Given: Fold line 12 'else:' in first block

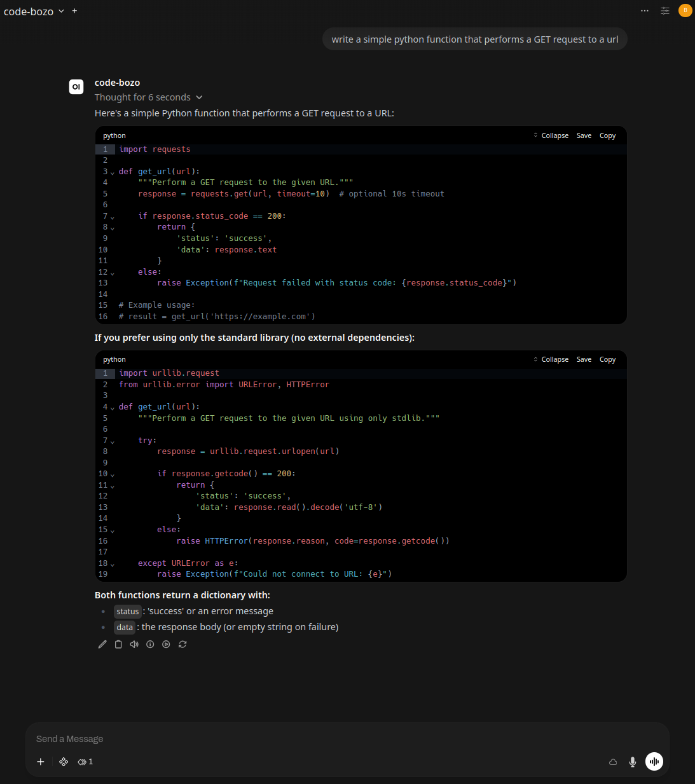Looking at the screenshot, I should click(113, 273).
